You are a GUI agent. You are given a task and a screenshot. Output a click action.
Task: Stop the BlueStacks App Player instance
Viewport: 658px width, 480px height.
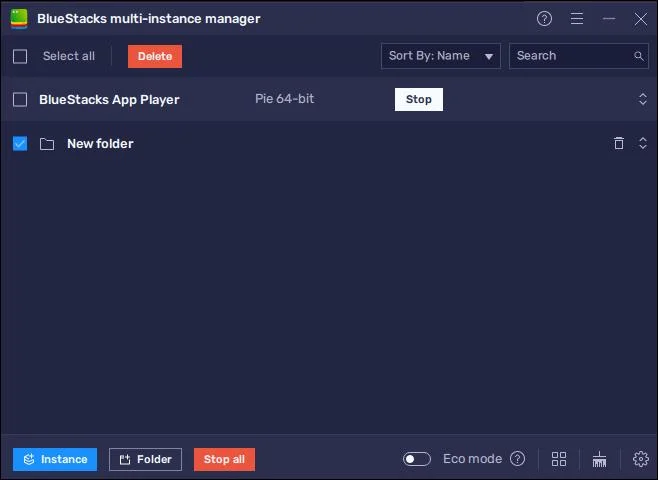point(418,99)
